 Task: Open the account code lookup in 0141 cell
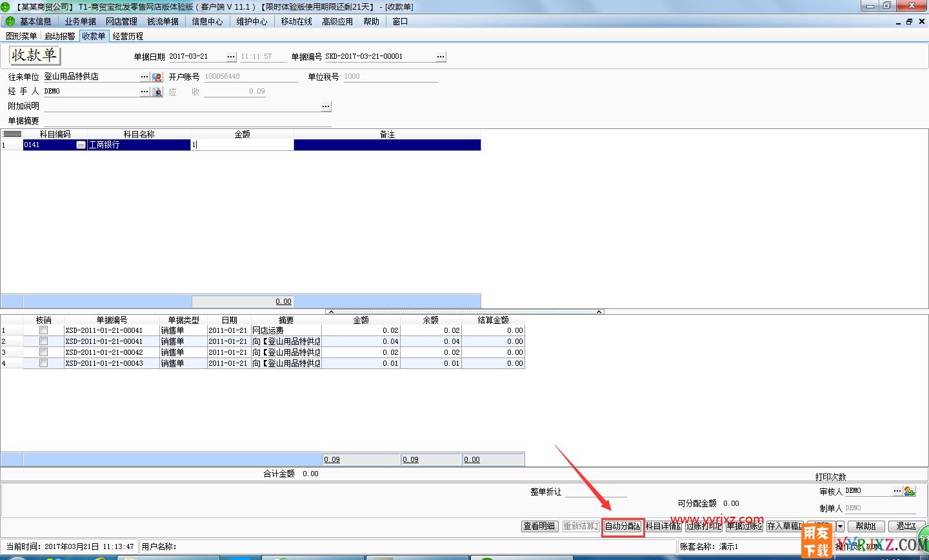coord(81,145)
